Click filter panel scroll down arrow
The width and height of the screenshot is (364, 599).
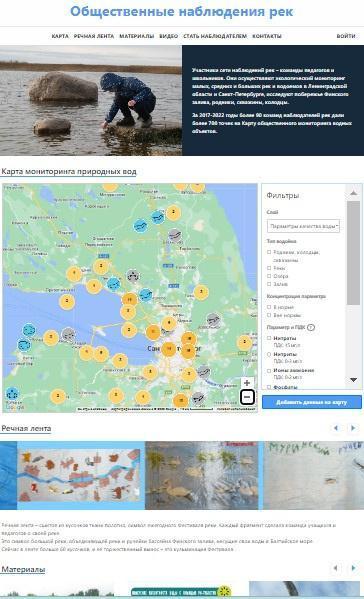tap(353, 380)
